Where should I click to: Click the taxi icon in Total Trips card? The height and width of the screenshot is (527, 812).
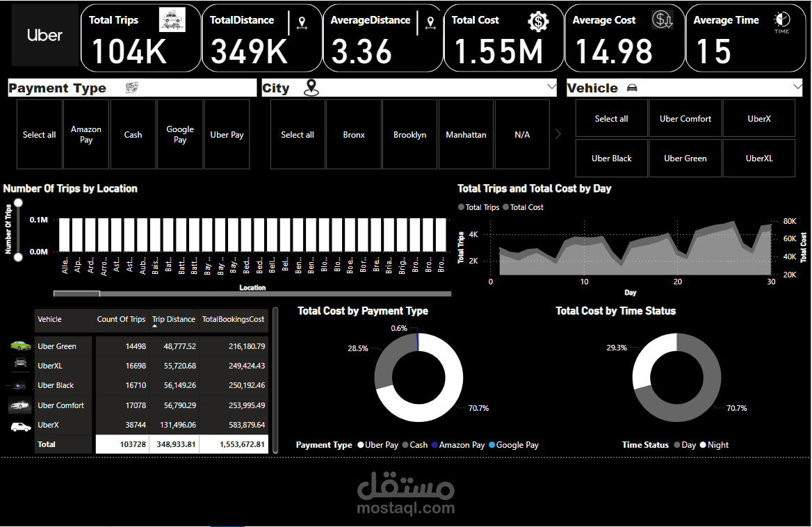(172, 20)
